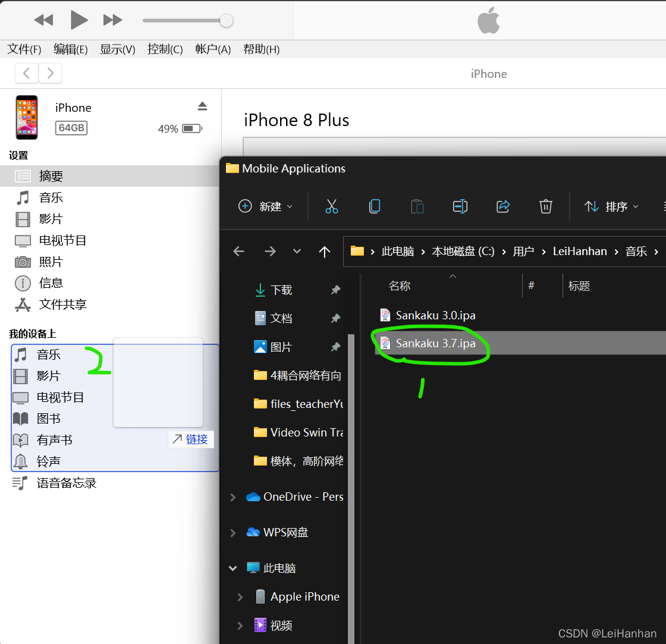Click the iPhone device thumbnail
This screenshot has height=644, width=666.
point(27,117)
